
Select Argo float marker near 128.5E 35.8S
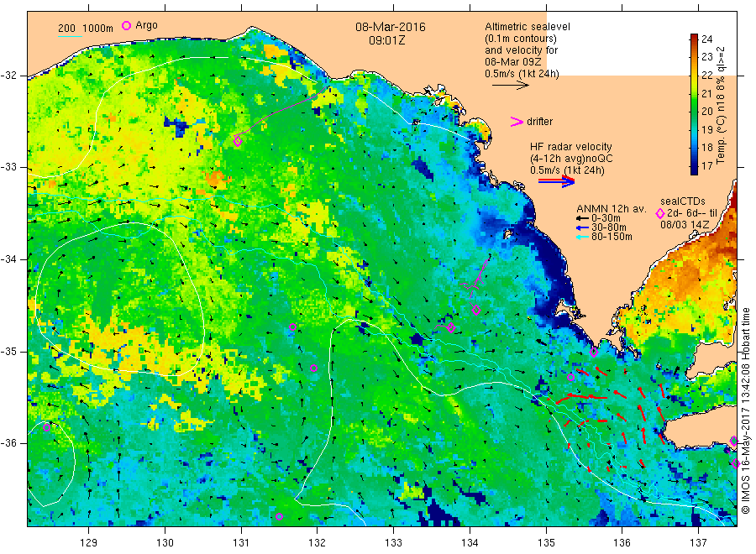click(x=47, y=427)
